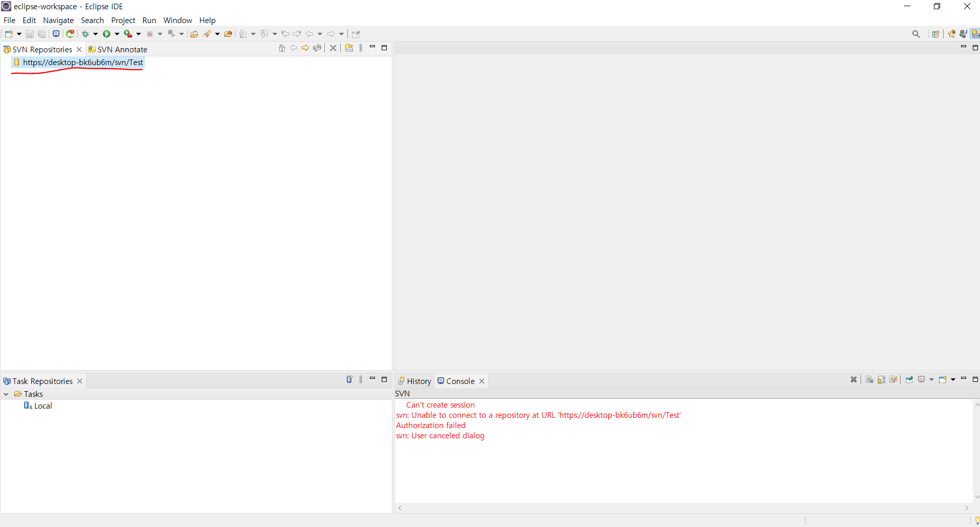Click the Save All toolbar icon
This screenshot has width=980, height=527.
(41, 34)
